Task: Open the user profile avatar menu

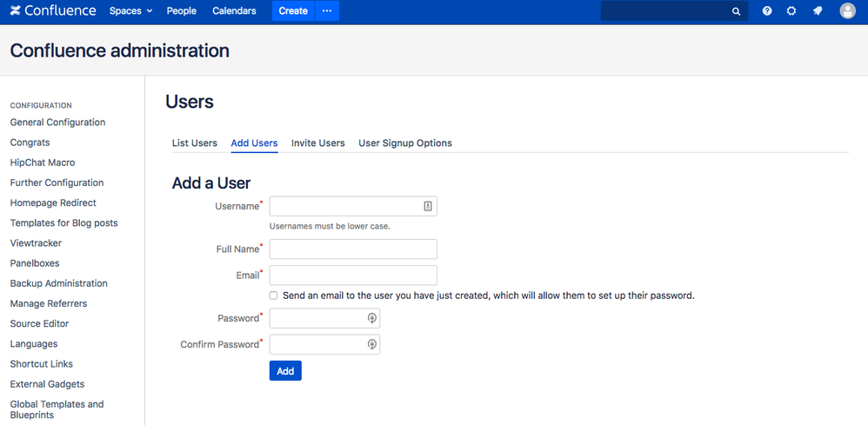Action: pos(847,11)
